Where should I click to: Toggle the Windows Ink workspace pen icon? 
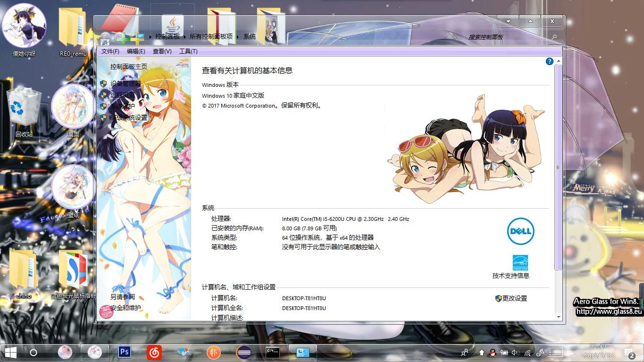(x=540, y=353)
